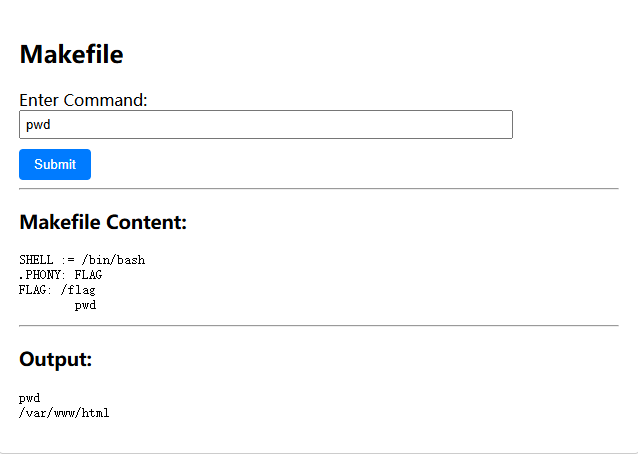Click the "FLAG: /flag" rule line

(57, 290)
